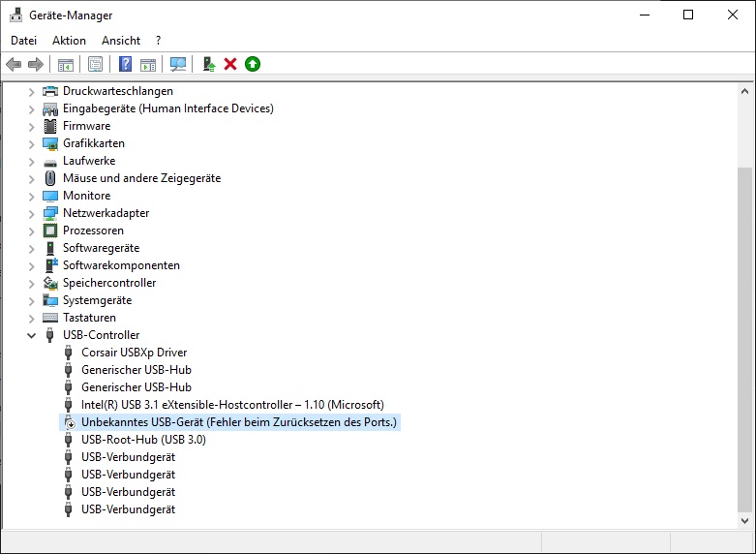Screen dimensions: 756x554
Task: Select the Monitore screen icon
Action: tap(50, 196)
